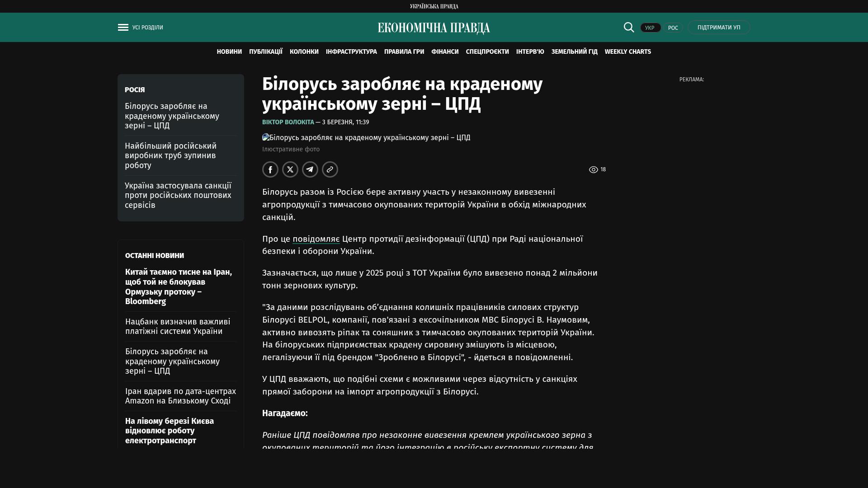The width and height of the screenshot is (868, 488).
Task: Follow the 'повідомляє' link in article
Action: [x=316, y=239]
